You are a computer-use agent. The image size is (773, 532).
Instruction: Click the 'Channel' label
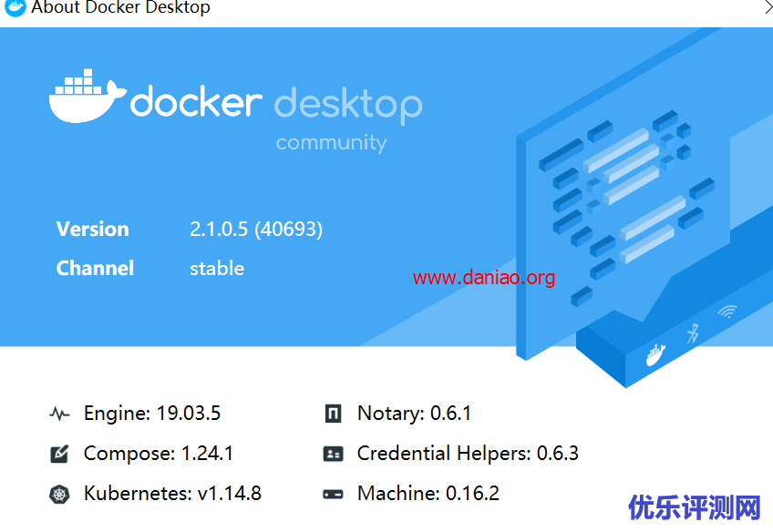coord(95,268)
